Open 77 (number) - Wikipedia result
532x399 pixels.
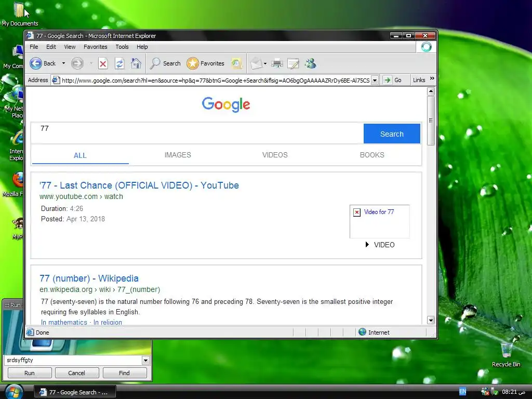tap(89, 278)
